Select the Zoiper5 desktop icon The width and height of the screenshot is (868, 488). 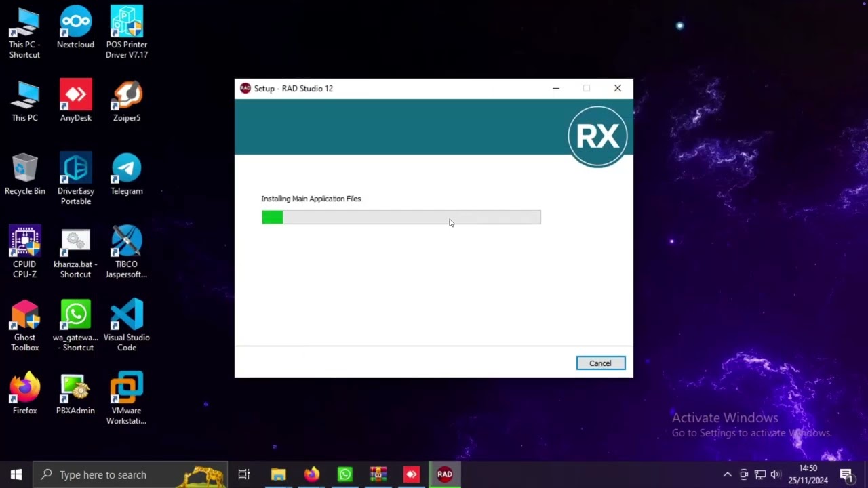click(x=127, y=101)
